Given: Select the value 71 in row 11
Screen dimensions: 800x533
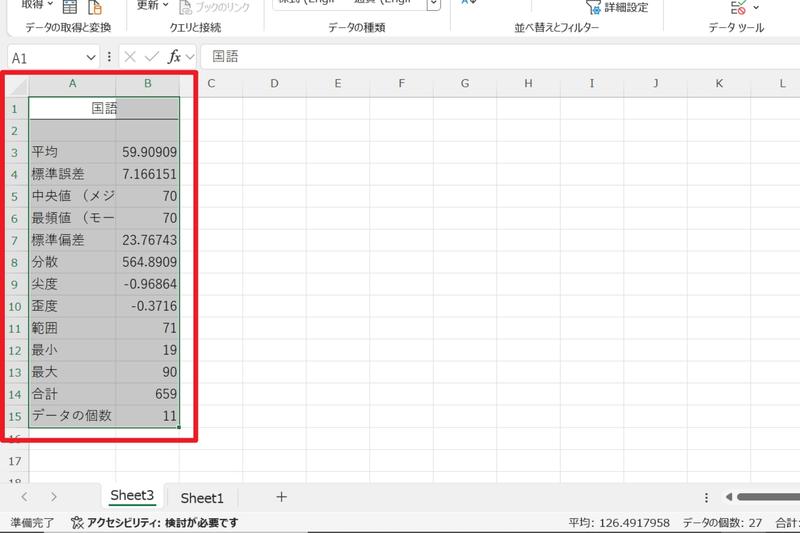Looking at the screenshot, I should click(147, 327).
